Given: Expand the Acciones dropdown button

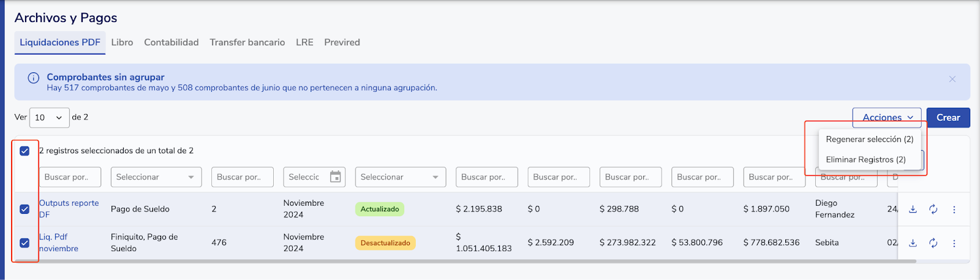Looking at the screenshot, I should [x=886, y=118].
